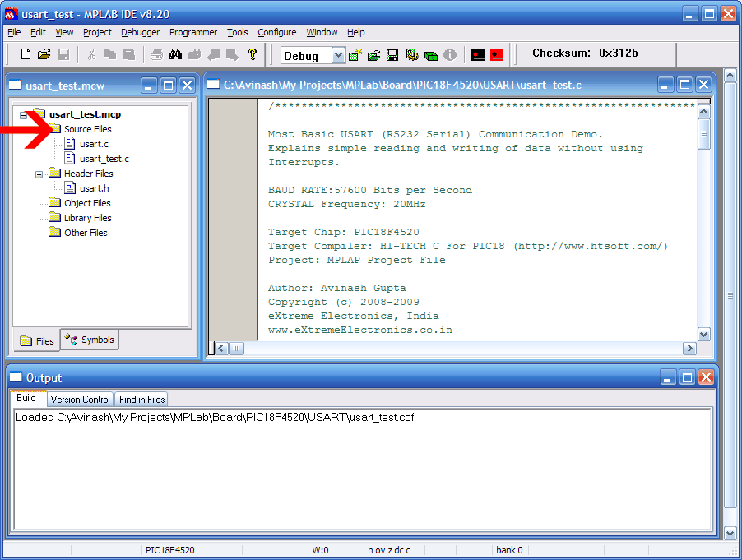Open the Tools menu
The height and width of the screenshot is (560, 742).
pos(237,32)
